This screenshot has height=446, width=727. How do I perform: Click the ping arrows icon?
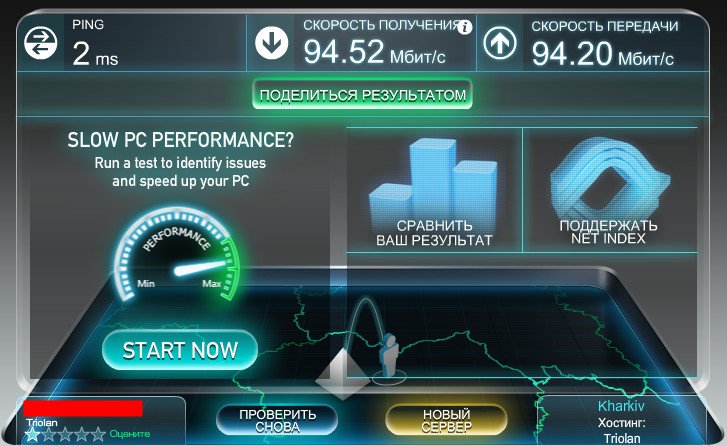(40, 43)
